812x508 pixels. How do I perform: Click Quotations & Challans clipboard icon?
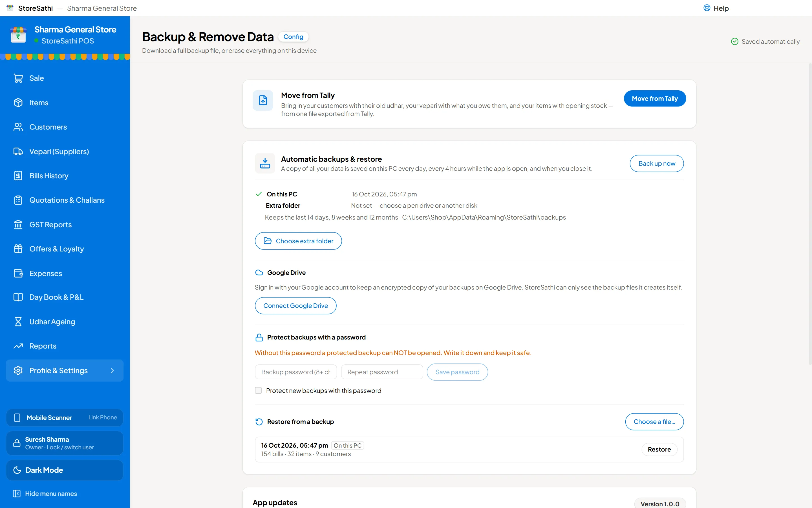pyautogui.click(x=18, y=200)
